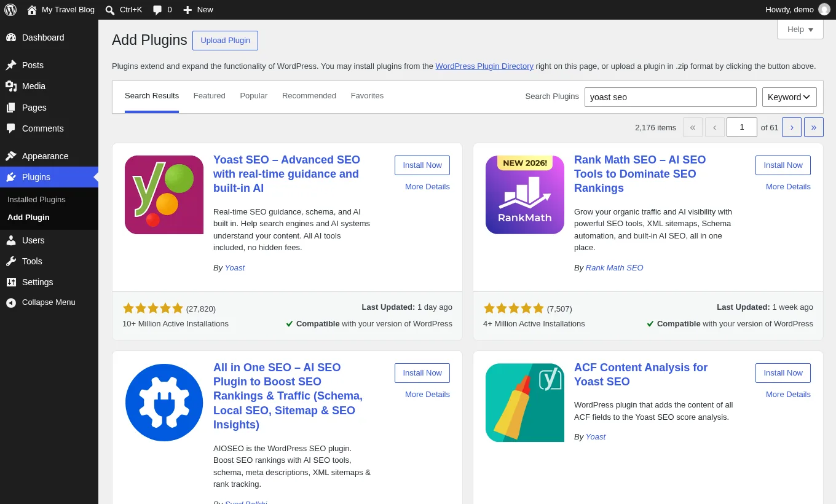
Task: Click the Pages icon in sidebar
Action: (x=11, y=108)
